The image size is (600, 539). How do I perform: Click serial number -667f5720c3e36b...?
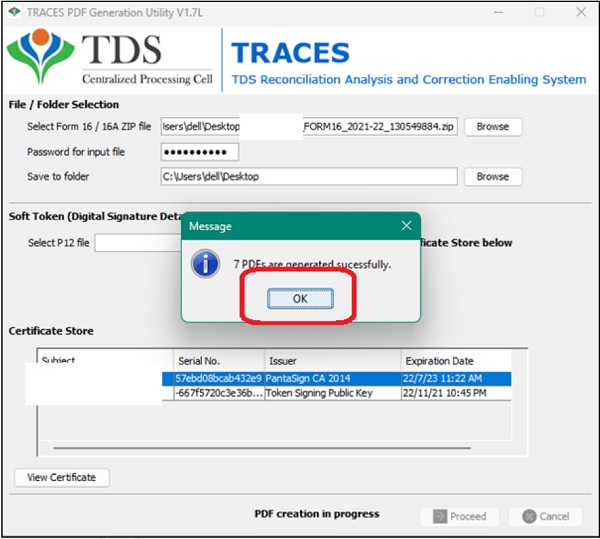pyautogui.click(x=219, y=393)
